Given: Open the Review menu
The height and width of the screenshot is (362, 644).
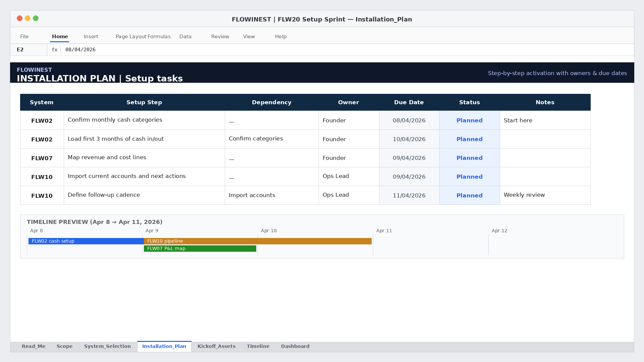Looking at the screenshot, I should [220, 37].
